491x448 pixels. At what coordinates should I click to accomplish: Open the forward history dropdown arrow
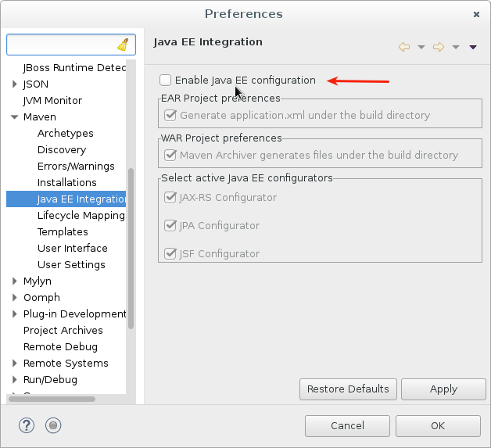[456, 47]
